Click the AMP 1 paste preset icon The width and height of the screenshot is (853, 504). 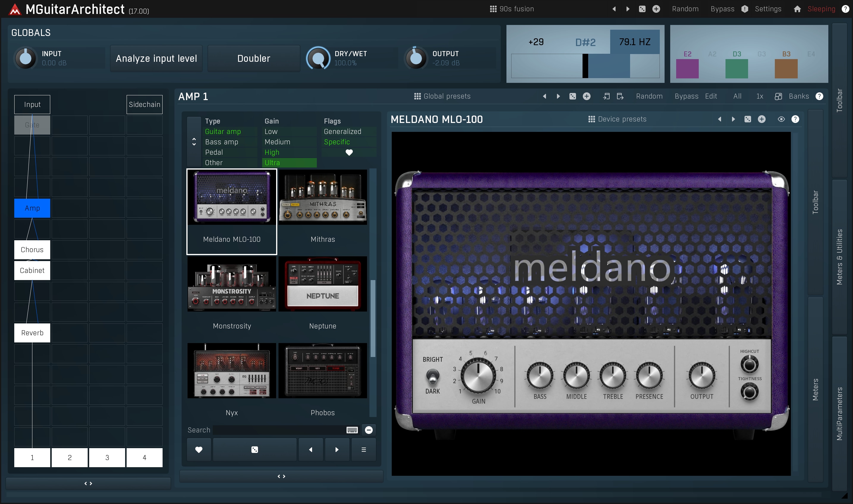pyautogui.click(x=620, y=97)
